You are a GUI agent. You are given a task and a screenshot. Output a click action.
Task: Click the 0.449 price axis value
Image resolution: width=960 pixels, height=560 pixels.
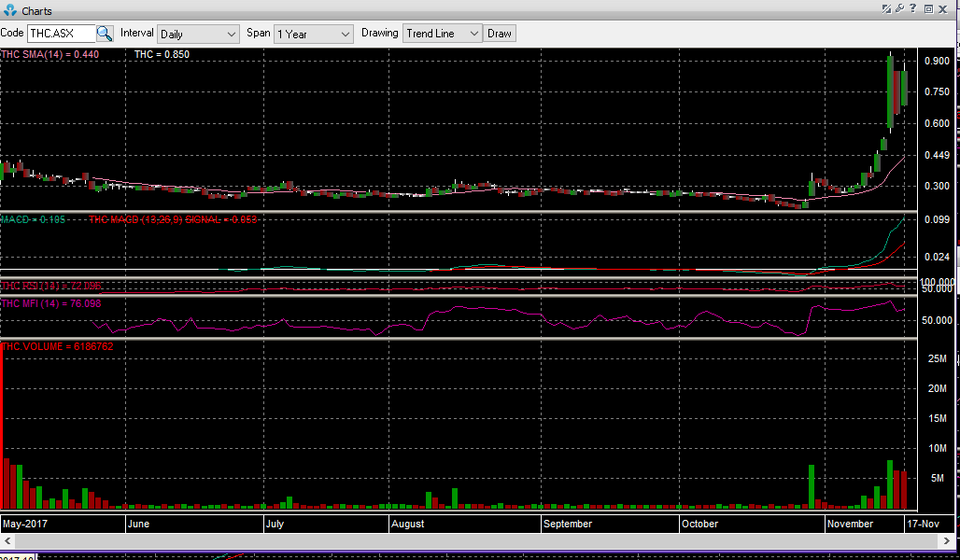(937, 156)
